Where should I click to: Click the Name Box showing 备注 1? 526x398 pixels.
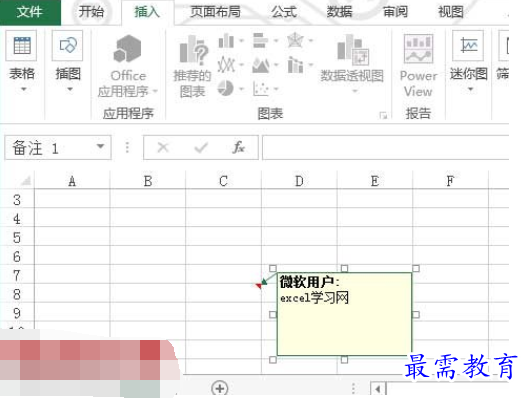pos(50,148)
